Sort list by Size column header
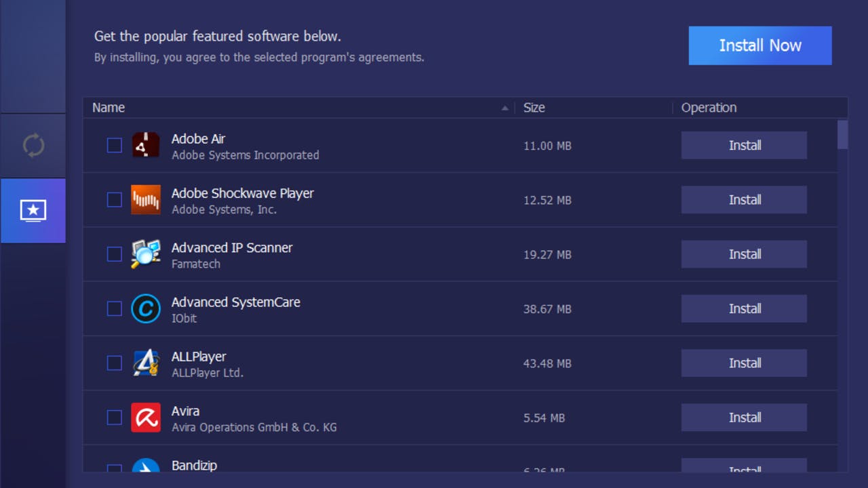 [x=534, y=108]
